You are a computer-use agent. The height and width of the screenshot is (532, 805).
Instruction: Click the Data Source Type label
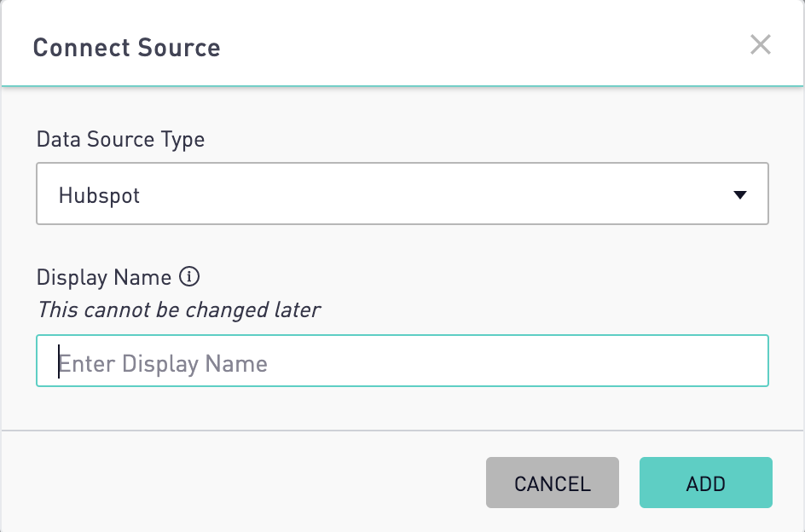[120, 140]
